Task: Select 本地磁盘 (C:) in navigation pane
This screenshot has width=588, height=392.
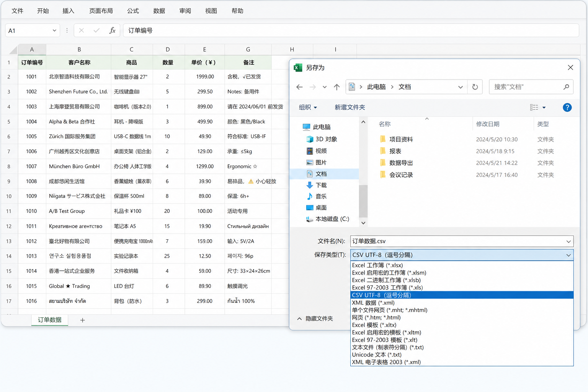Action: tap(328, 219)
